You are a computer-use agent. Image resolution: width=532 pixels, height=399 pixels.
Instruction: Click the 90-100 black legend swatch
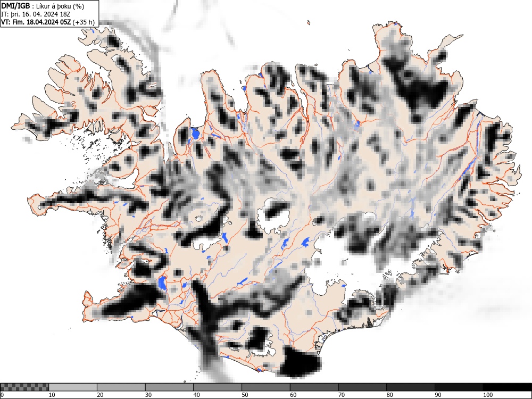(459, 387)
